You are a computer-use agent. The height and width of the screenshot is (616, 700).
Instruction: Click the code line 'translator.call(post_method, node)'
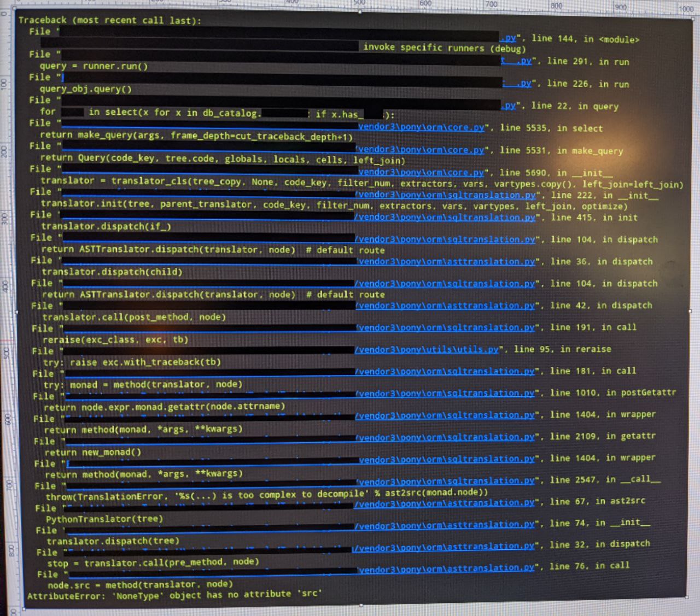pyautogui.click(x=134, y=317)
